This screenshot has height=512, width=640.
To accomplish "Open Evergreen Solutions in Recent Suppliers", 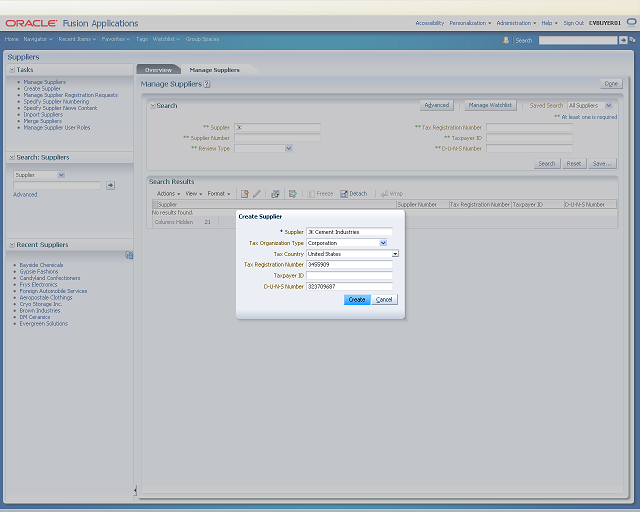I will pyautogui.click(x=44, y=324).
